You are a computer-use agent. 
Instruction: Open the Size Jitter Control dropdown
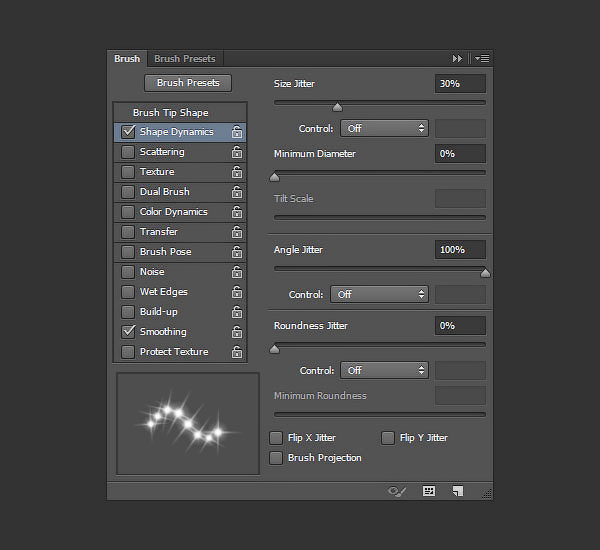(384, 129)
